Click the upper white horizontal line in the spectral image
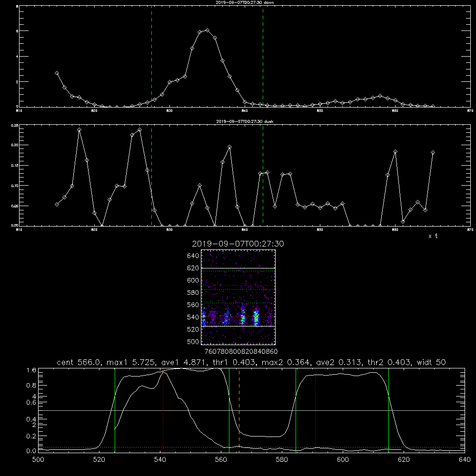The height and width of the screenshot is (476, 476). [238, 268]
